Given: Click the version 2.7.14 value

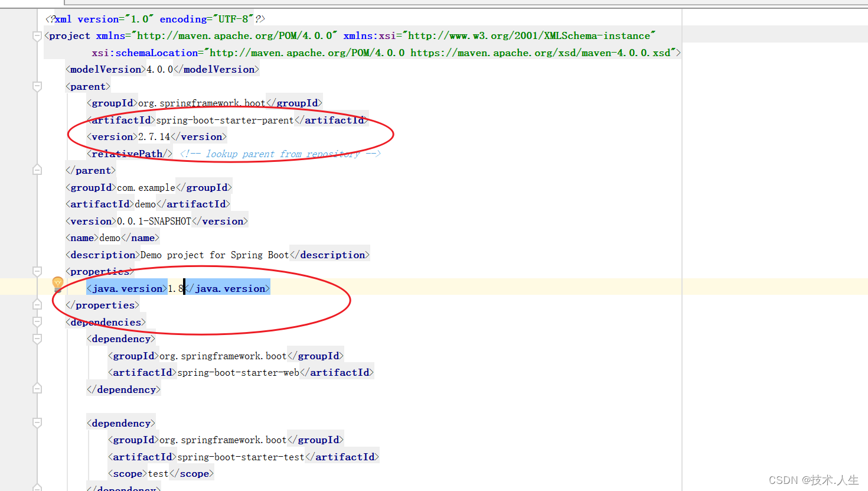Looking at the screenshot, I should [154, 136].
